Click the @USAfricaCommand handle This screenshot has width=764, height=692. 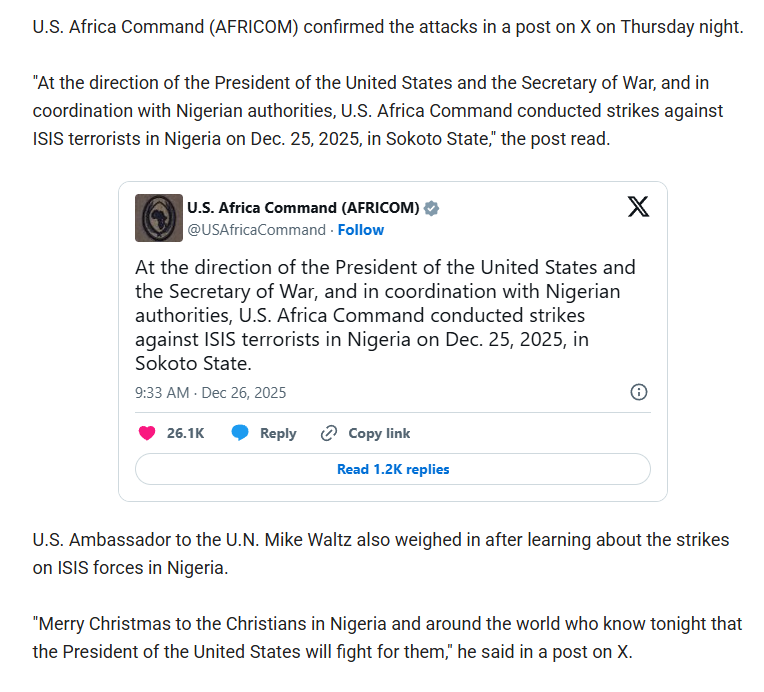[x=256, y=230]
